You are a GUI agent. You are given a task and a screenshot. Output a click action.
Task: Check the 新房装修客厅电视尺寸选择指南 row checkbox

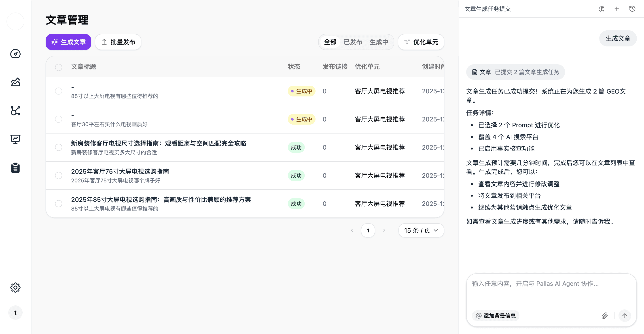59,147
